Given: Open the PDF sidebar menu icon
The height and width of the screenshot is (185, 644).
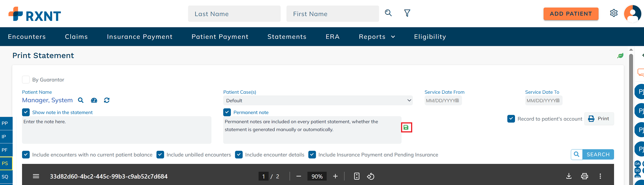Looking at the screenshot, I should coord(36,176).
